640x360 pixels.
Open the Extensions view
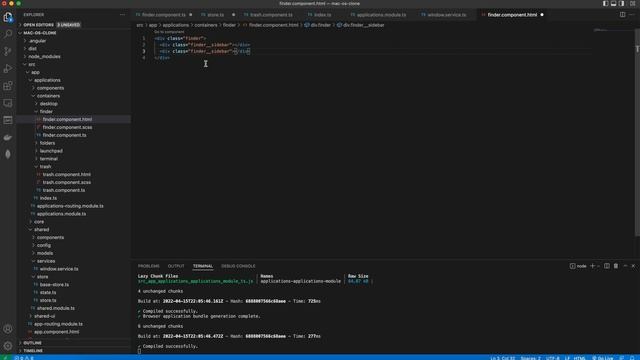coord(8,86)
